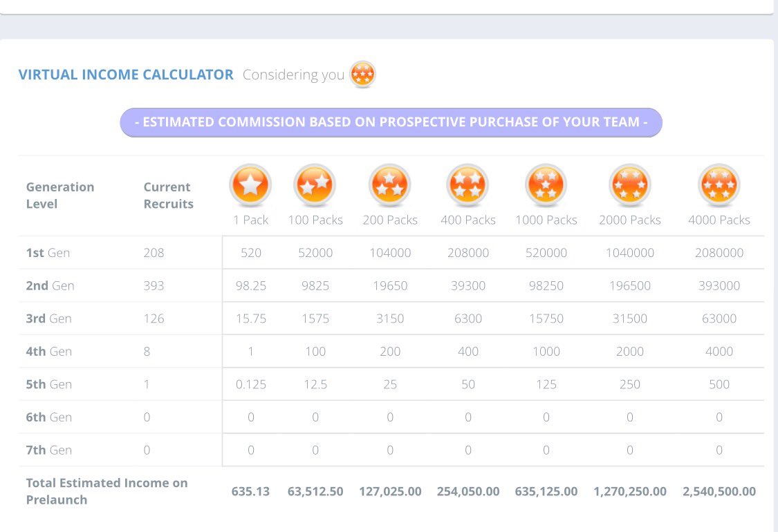Click the six-star 2000 Packs badge icon
The image size is (778, 532).
[x=629, y=185]
